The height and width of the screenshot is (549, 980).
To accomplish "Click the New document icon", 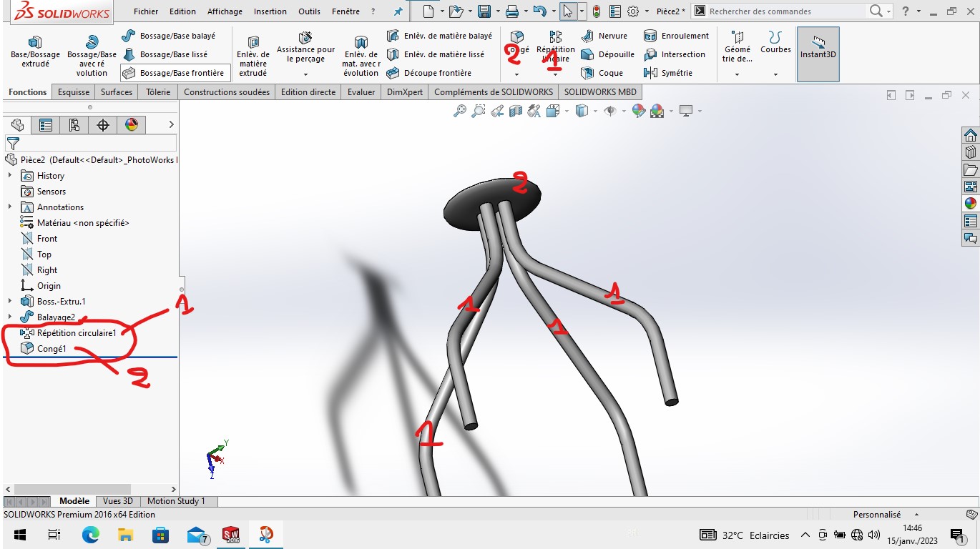I will point(428,11).
